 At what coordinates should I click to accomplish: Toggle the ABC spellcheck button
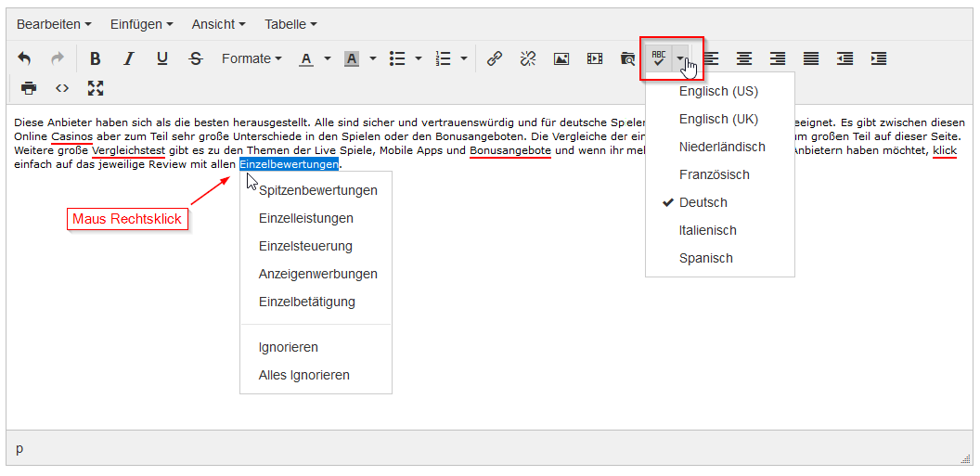[658, 58]
